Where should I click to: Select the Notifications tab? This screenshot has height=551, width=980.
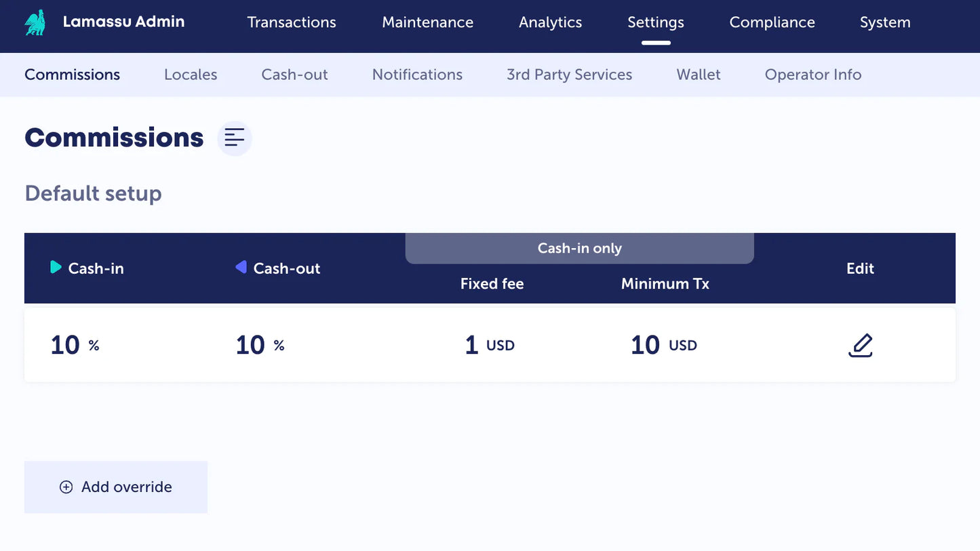pyautogui.click(x=417, y=75)
